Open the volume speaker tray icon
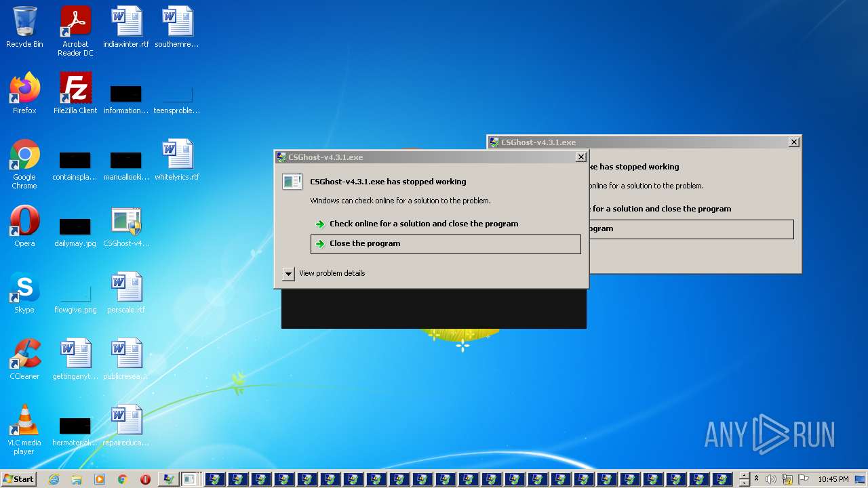868x488 pixels. (772, 479)
